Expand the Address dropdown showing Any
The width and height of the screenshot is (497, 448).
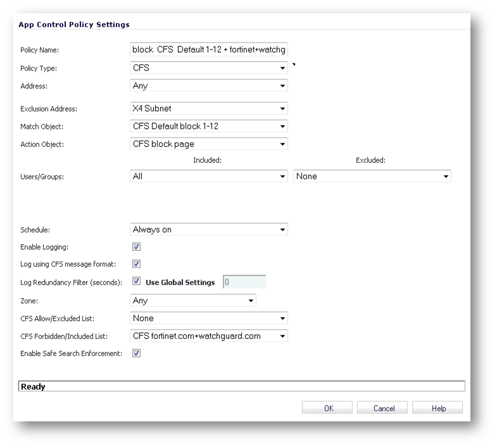pyautogui.click(x=208, y=86)
